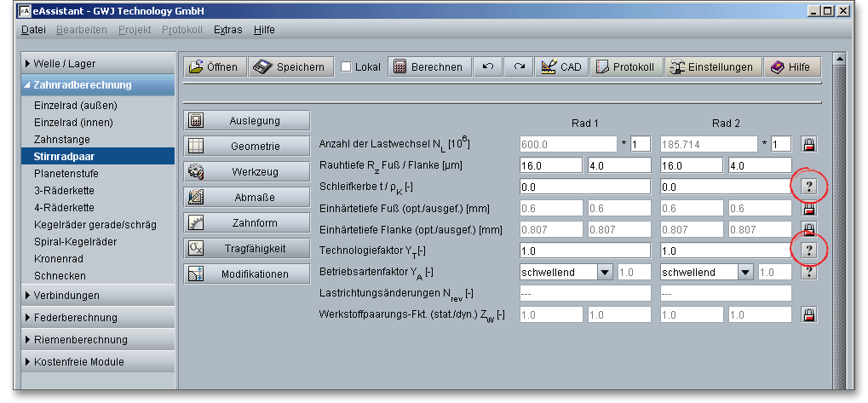Open the Datei menu

click(33, 29)
